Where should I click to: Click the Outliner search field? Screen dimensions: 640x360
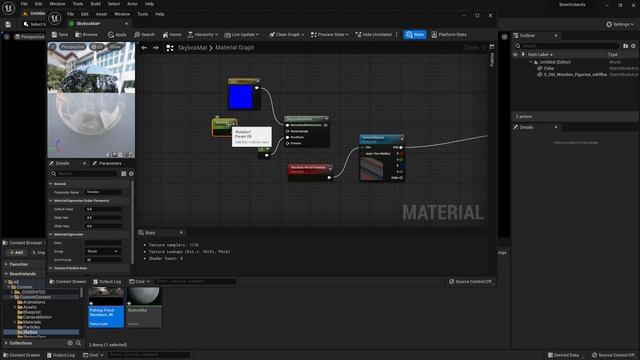(567, 46)
